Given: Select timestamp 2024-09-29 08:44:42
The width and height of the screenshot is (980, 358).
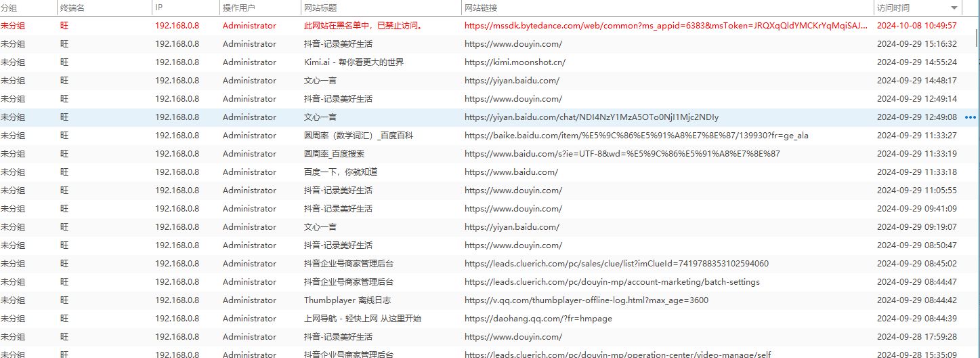Looking at the screenshot, I should point(916,300).
